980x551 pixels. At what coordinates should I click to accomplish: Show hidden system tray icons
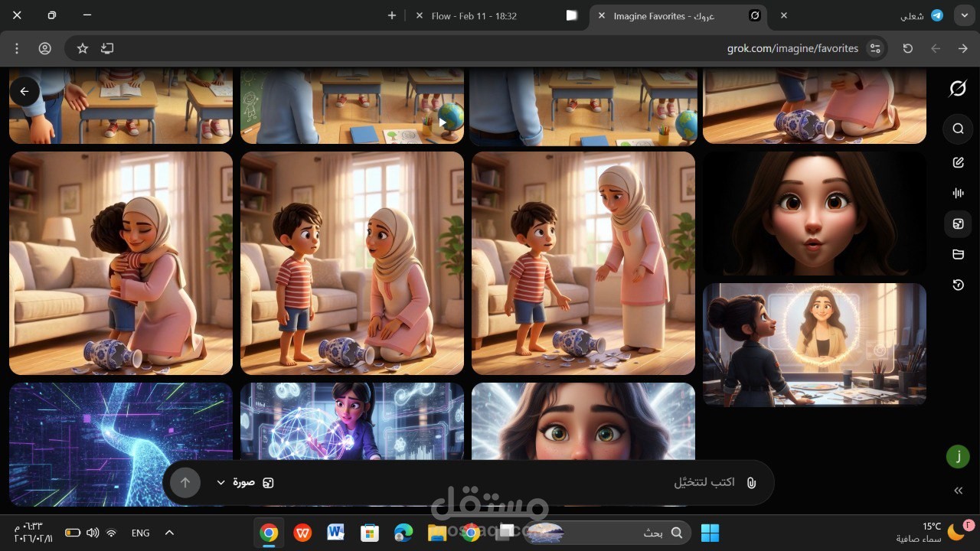click(x=170, y=533)
